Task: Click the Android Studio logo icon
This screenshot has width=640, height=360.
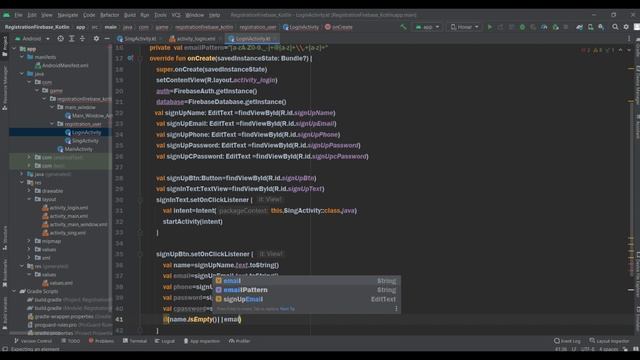Action: click(6, 15)
